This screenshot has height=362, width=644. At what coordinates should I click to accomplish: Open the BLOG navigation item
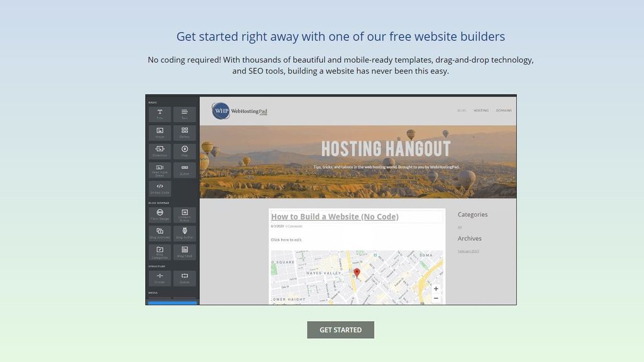pyautogui.click(x=462, y=110)
